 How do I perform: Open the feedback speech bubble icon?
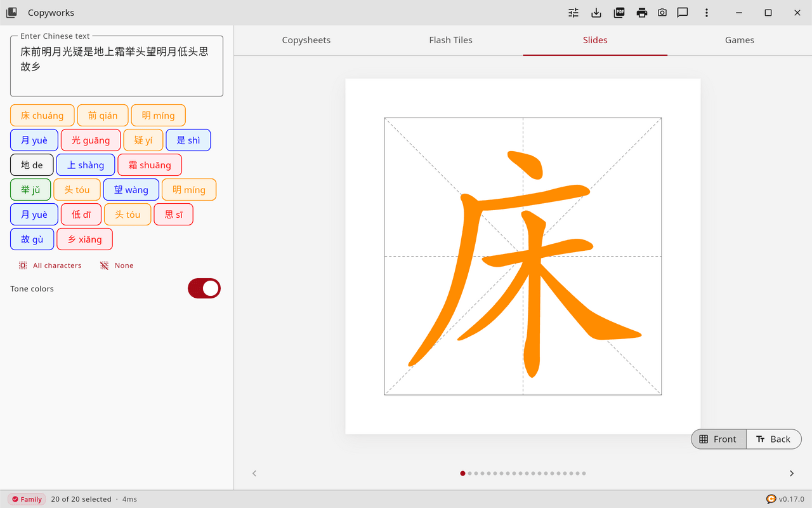pos(683,13)
